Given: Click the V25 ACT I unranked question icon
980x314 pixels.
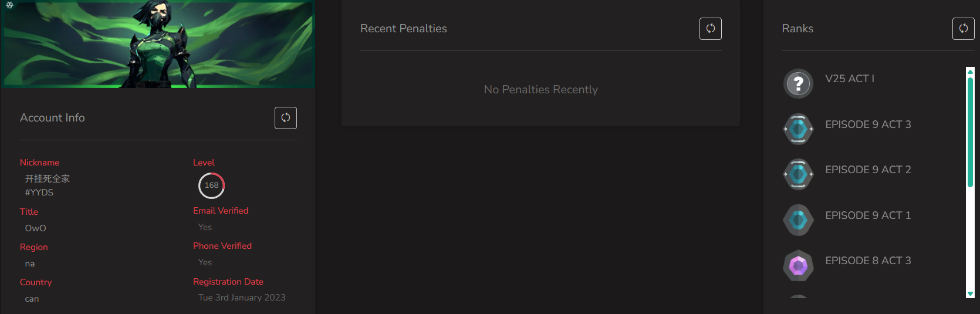Looking at the screenshot, I should [798, 84].
